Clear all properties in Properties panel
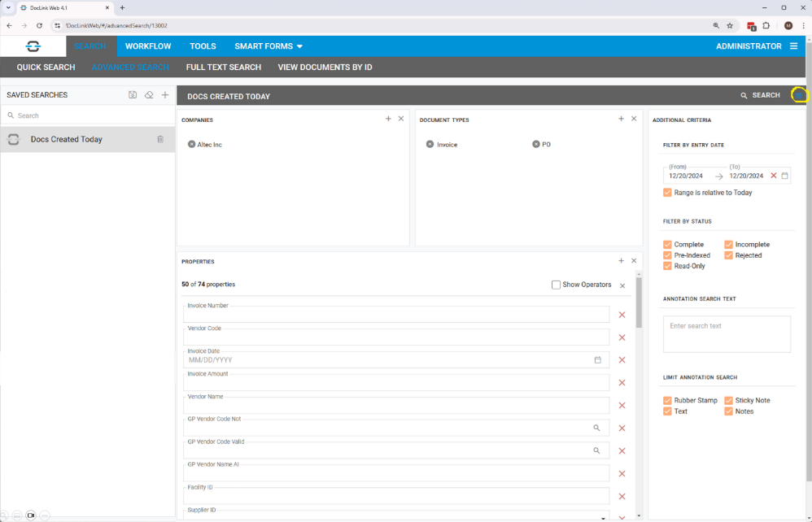812x522 pixels. pyautogui.click(x=634, y=261)
